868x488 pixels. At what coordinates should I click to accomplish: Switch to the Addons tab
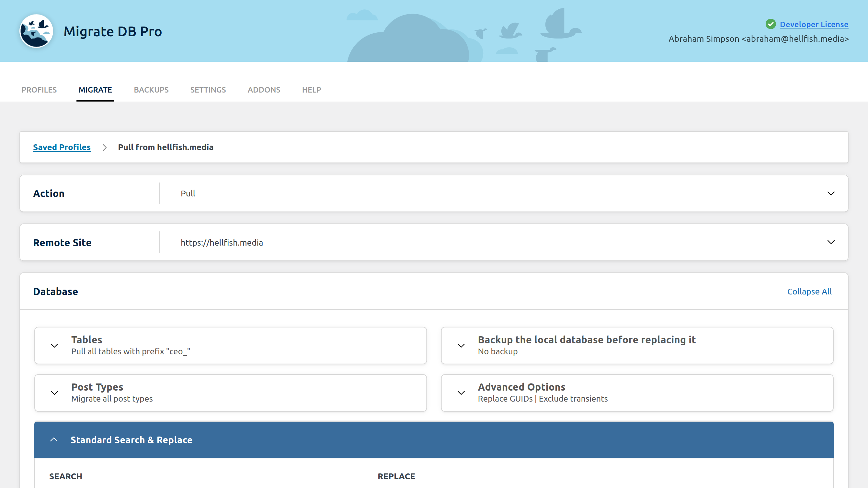(264, 90)
